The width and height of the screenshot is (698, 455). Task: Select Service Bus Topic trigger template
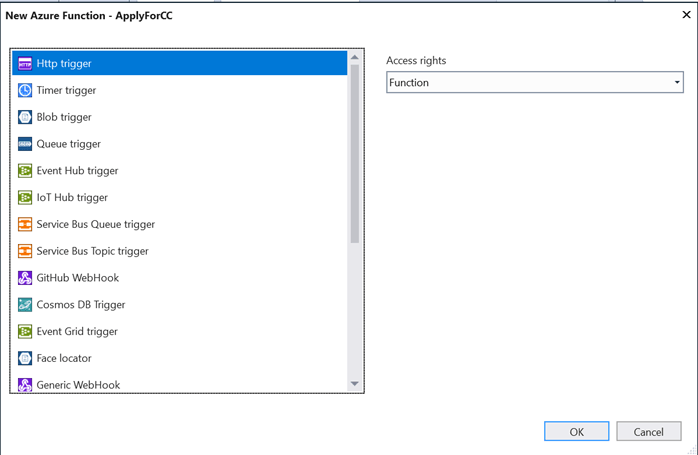click(x=92, y=251)
